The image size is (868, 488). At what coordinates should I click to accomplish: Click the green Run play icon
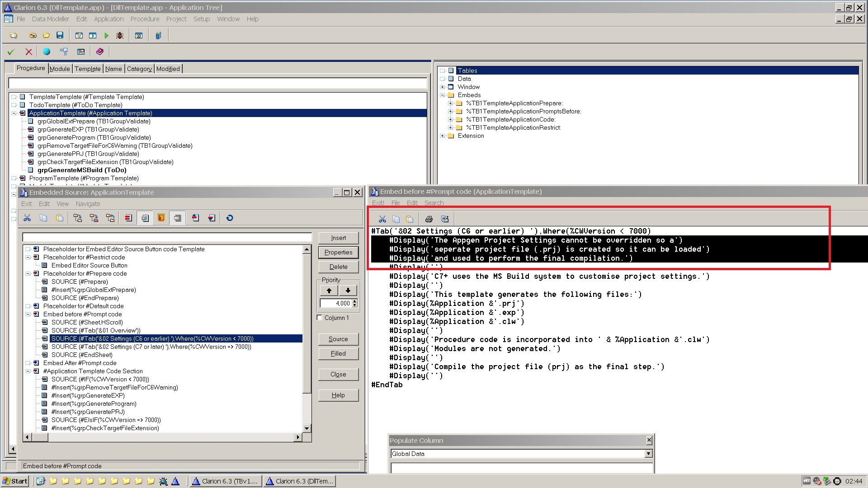point(107,35)
